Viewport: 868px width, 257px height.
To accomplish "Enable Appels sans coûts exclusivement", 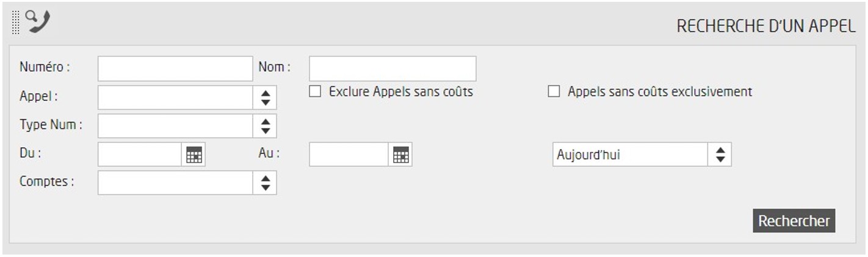I will 554,92.
